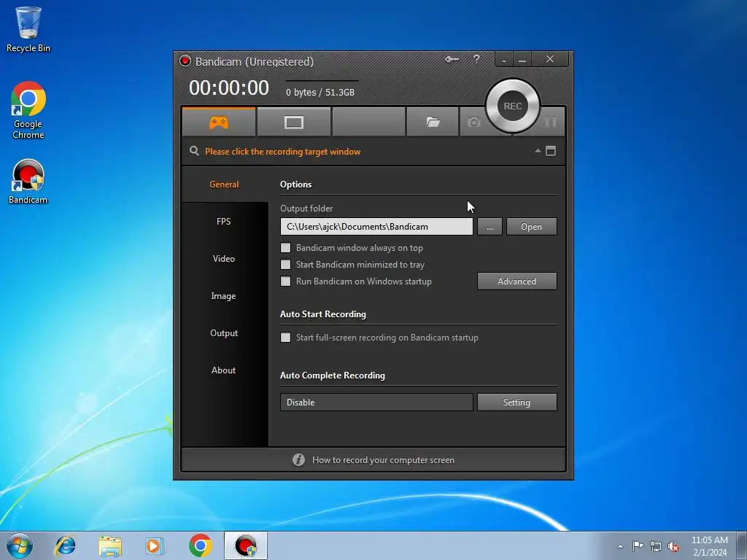The image size is (747, 560).
Task: Enable full-screen recording on Bandicam startup
Action: point(285,337)
